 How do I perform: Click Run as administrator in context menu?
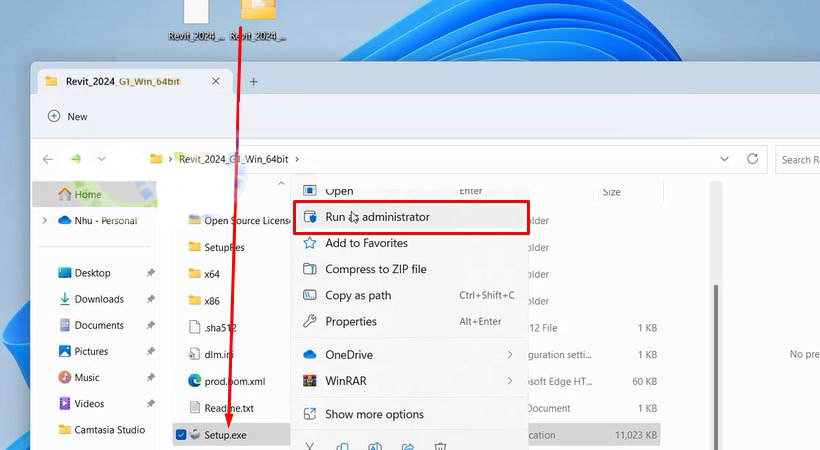pos(411,217)
